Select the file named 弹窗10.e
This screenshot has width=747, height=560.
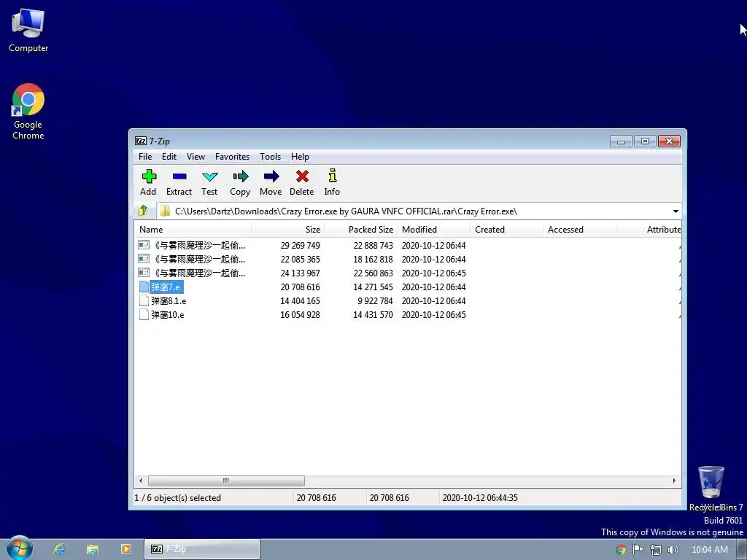(167, 315)
